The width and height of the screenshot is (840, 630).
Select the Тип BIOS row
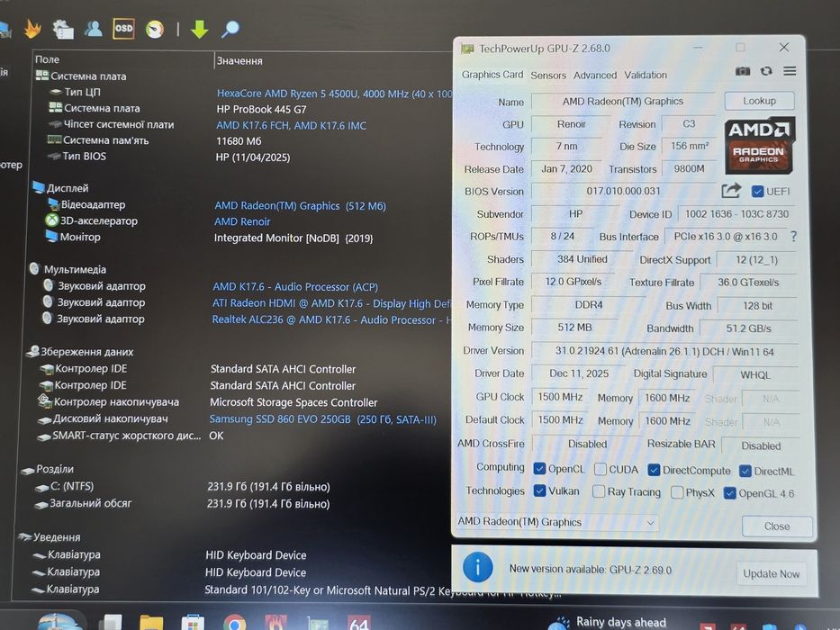tap(76, 156)
